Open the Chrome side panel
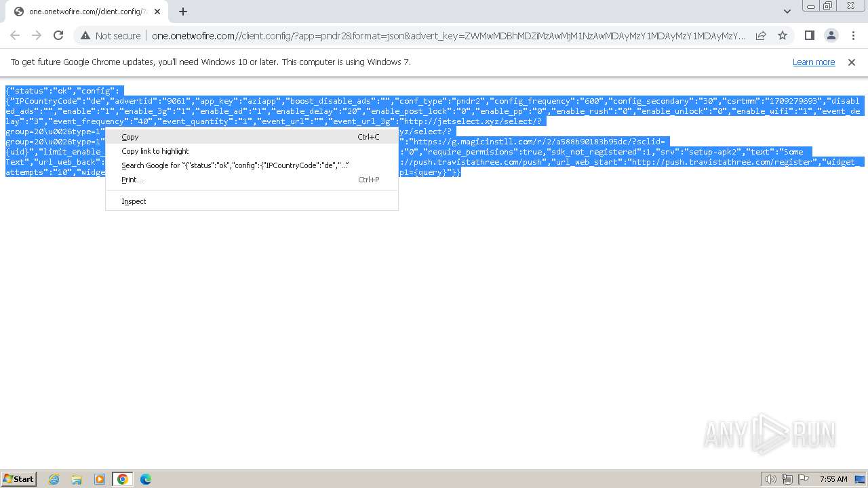The image size is (868, 488). pyautogui.click(x=810, y=35)
